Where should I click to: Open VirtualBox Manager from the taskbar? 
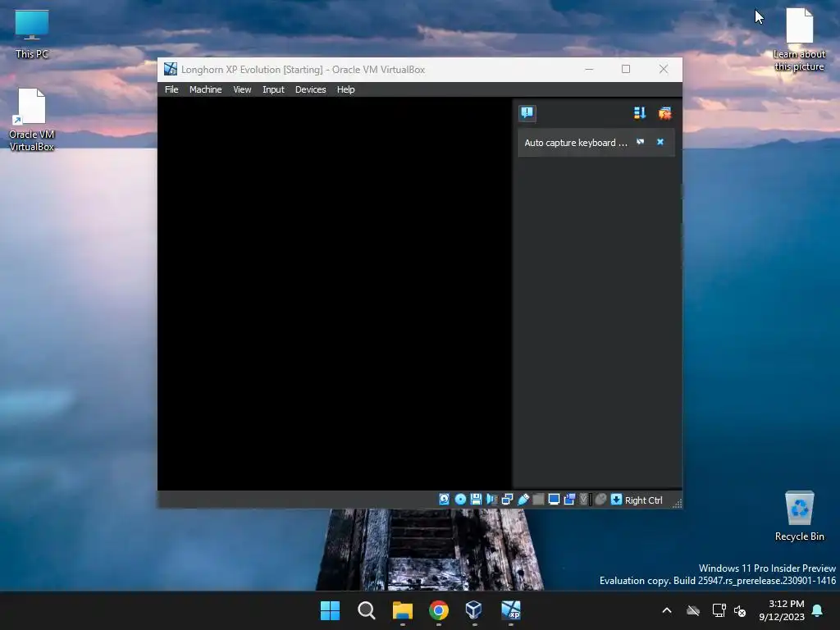tap(474, 610)
